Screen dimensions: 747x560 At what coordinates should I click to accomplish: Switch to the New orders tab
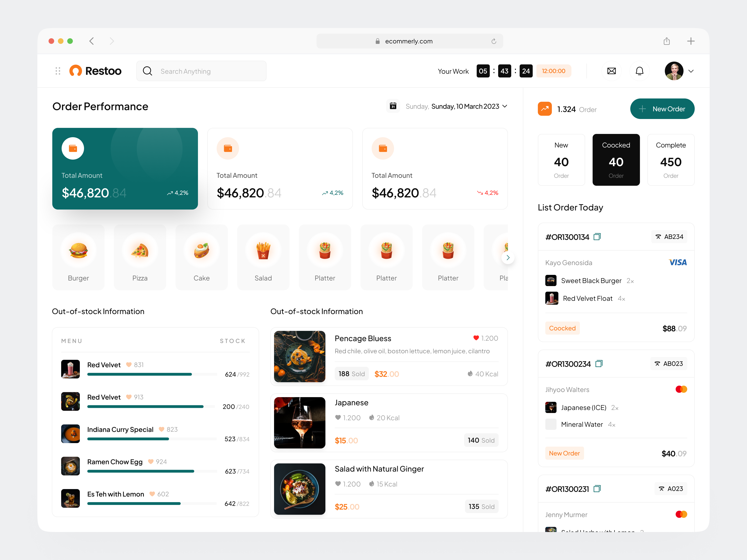pos(561,160)
